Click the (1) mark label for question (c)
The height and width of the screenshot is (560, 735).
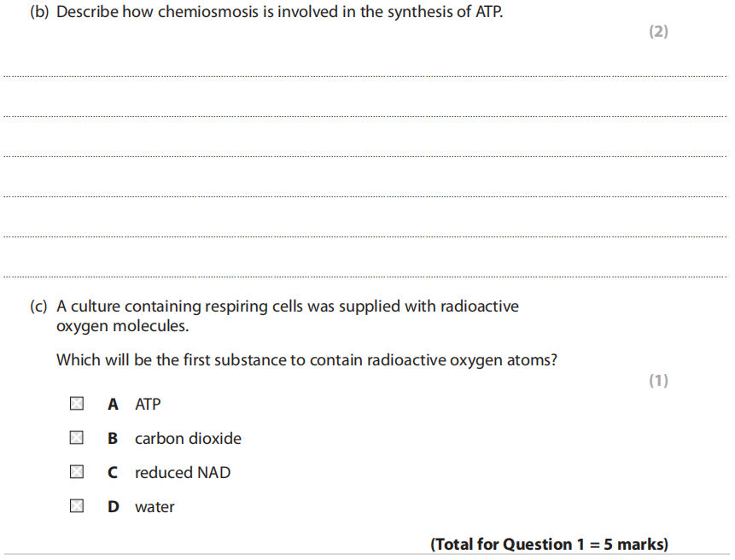(658, 381)
